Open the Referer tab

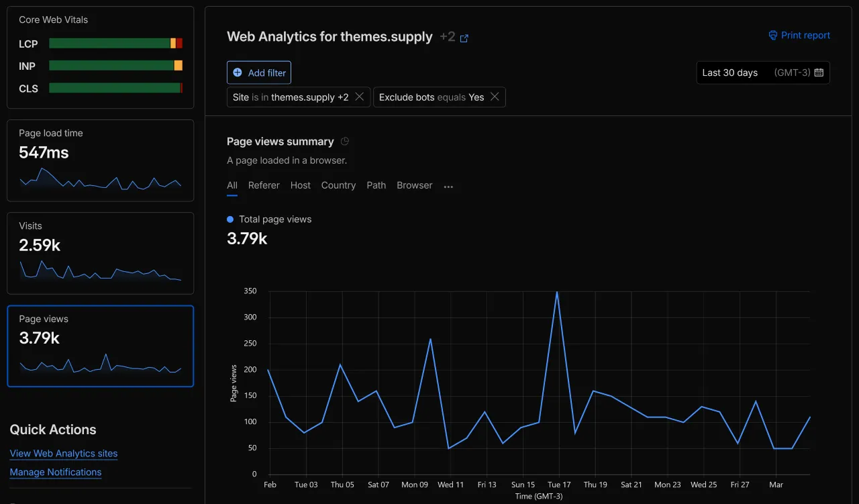point(264,185)
